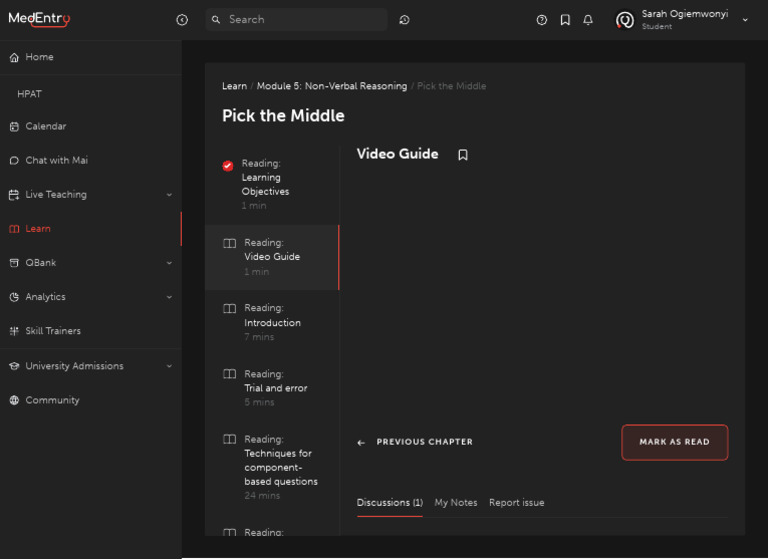Open the help question mark icon
Viewport: 768px width, 559px height.
point(541,20)
